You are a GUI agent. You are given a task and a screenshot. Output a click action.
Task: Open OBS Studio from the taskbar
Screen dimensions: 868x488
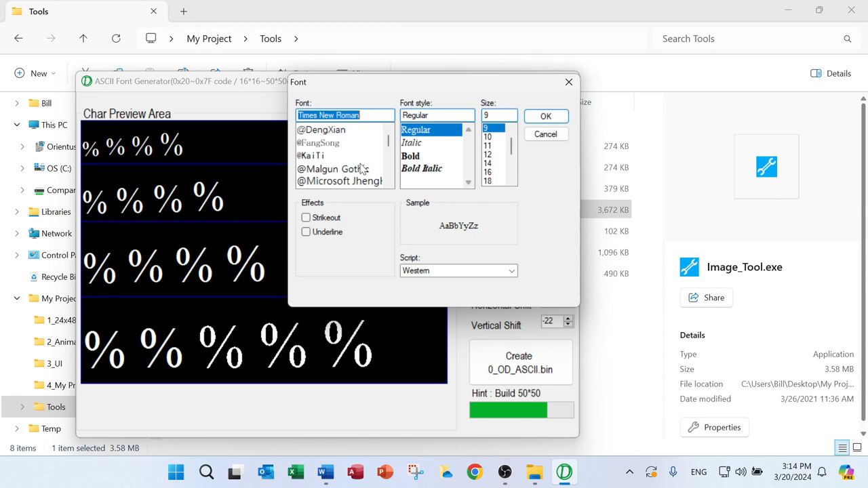505,472
